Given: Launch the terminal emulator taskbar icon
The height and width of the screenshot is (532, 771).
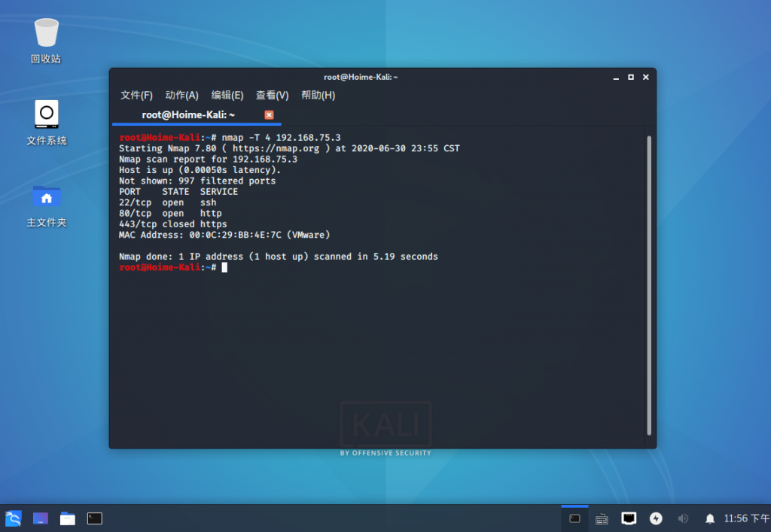Looking at the screenshot, I should (x=94, y=518).
